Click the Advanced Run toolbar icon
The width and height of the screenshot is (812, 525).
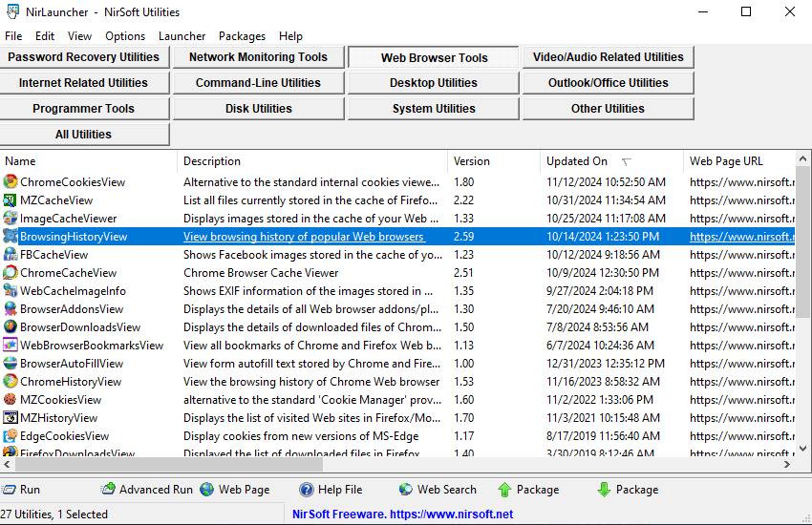pos(108,489)
